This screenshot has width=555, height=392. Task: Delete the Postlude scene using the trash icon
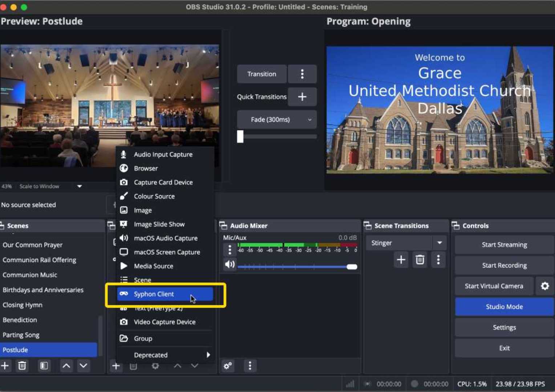coord(22,366)
